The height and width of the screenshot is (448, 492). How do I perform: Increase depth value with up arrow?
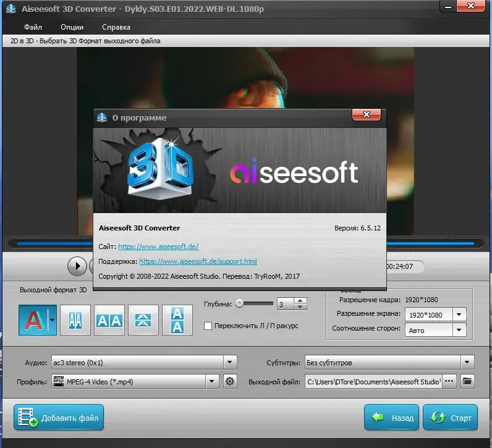pyautogui.click(x=300, y=300)
